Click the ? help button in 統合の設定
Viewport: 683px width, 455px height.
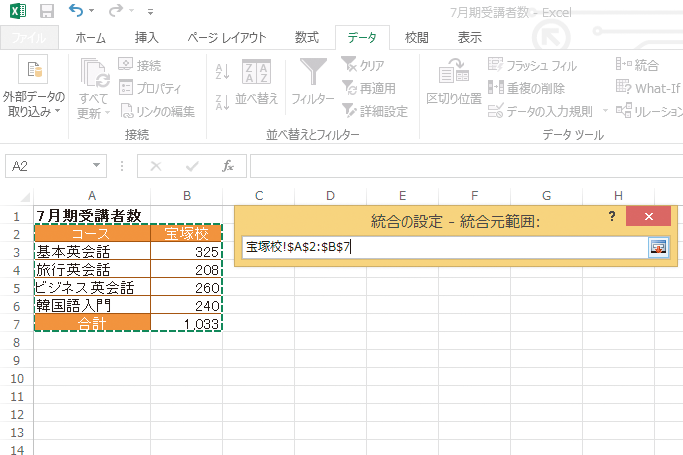(612, 216)
